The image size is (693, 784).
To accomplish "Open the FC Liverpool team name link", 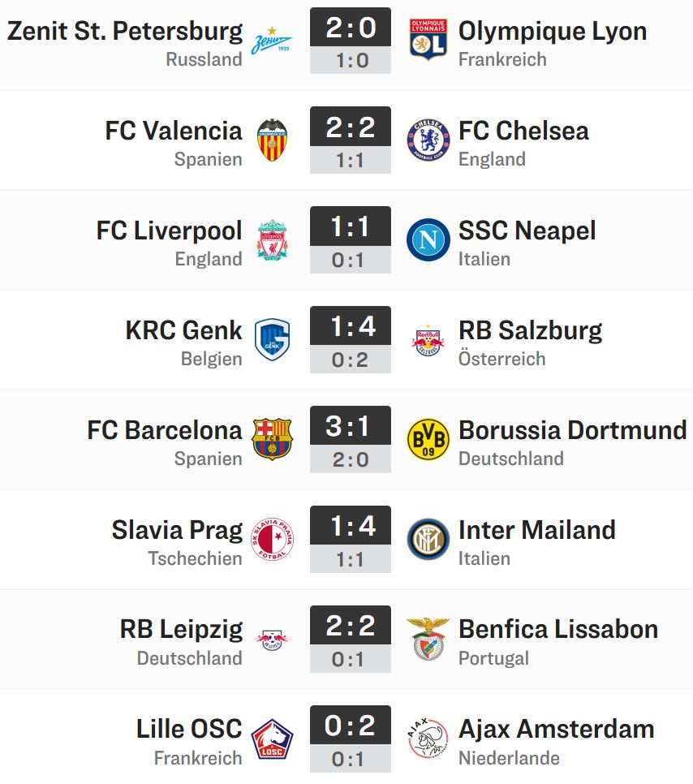I will (x=169, y=230).
